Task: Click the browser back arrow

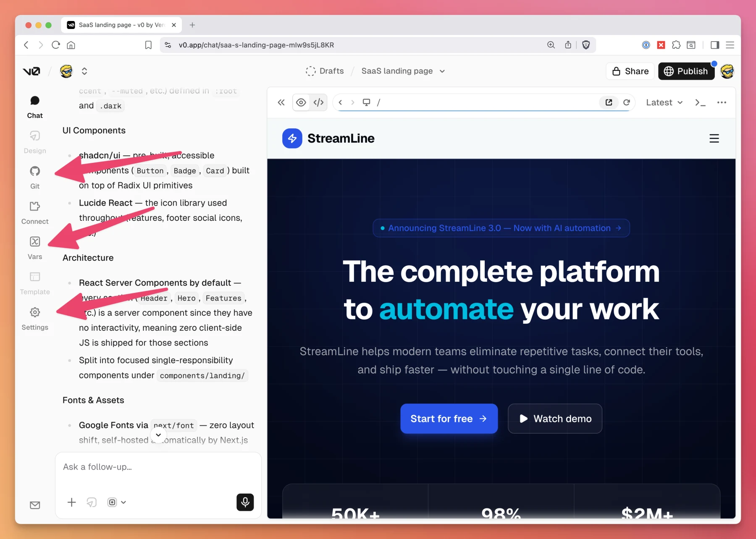Action: click(x=26, y=45)
